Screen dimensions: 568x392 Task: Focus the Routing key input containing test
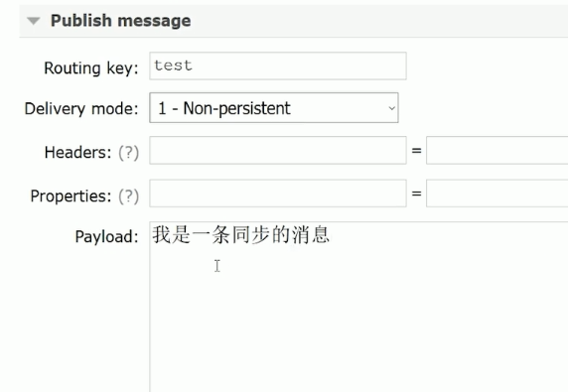click(x=278, y=65)
